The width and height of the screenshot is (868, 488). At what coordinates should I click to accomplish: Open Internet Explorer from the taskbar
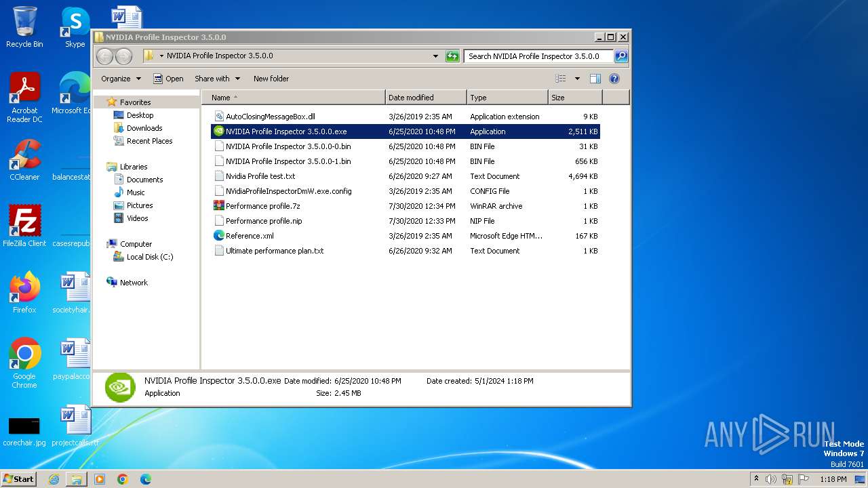(x=54, y=479)
